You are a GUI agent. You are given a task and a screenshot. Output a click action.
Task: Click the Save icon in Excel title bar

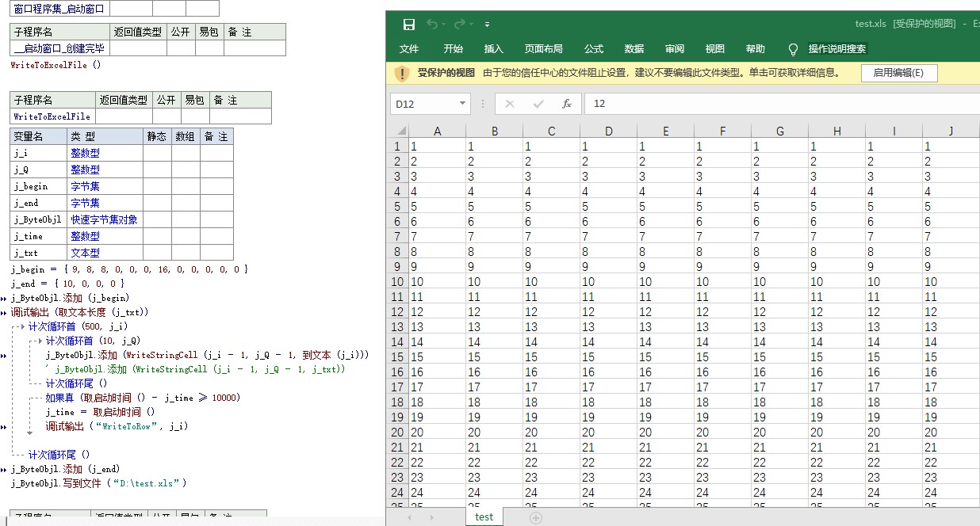(409, 24)
